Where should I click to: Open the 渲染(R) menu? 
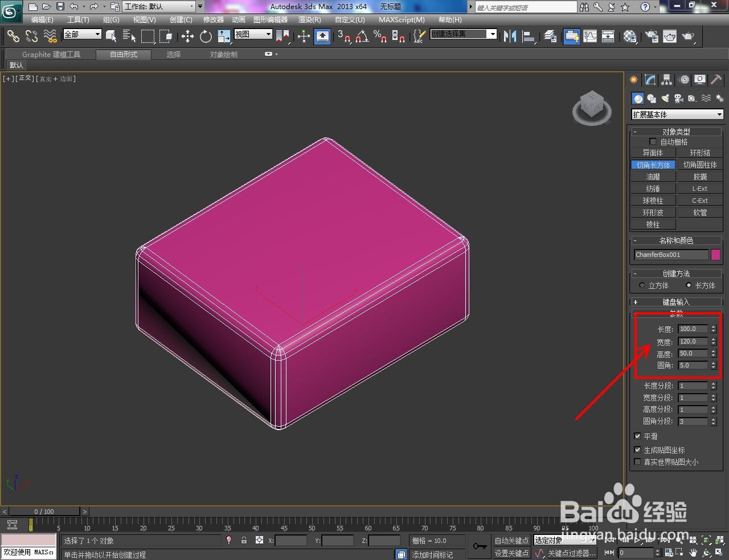click(x=310, y=19)
